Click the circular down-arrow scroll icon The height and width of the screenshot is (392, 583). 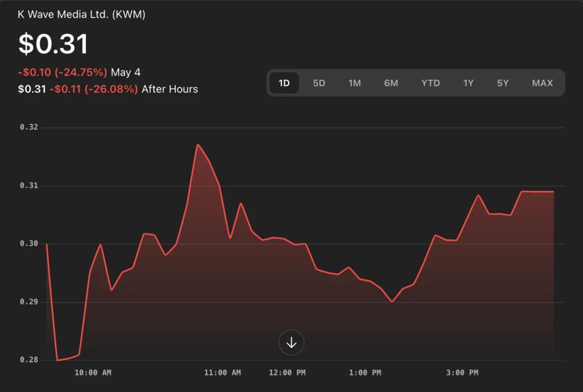(x=291, y=342)
